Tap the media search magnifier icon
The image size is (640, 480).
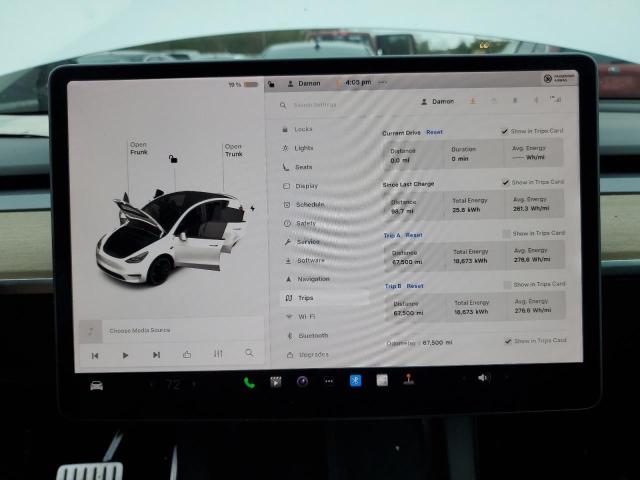[x=249, y=353]
